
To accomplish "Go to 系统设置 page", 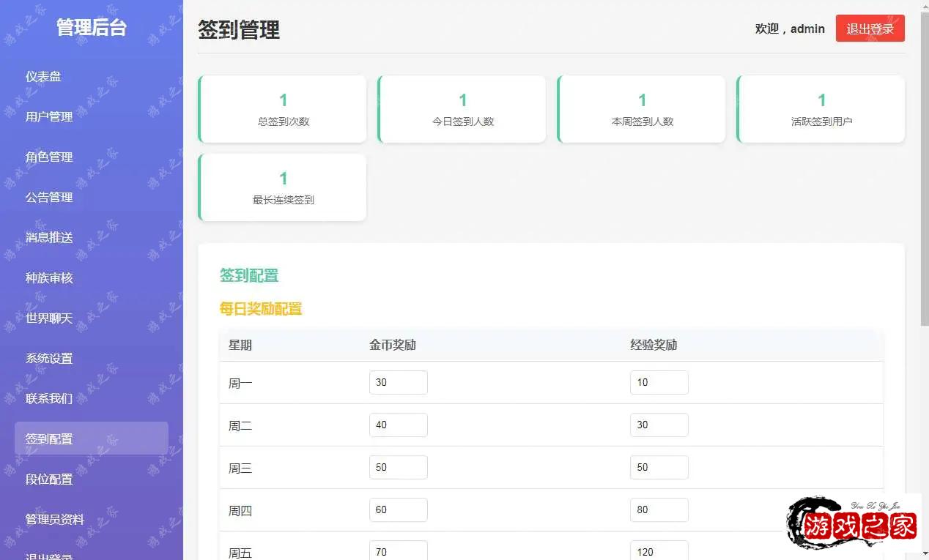I will click(x=49, y=359).
